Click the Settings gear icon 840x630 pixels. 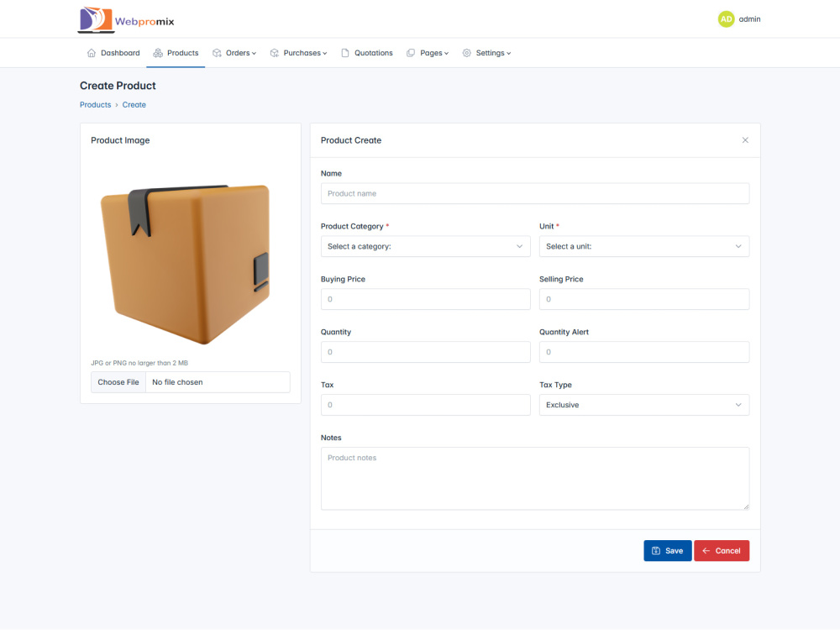(x=466, y=53)
